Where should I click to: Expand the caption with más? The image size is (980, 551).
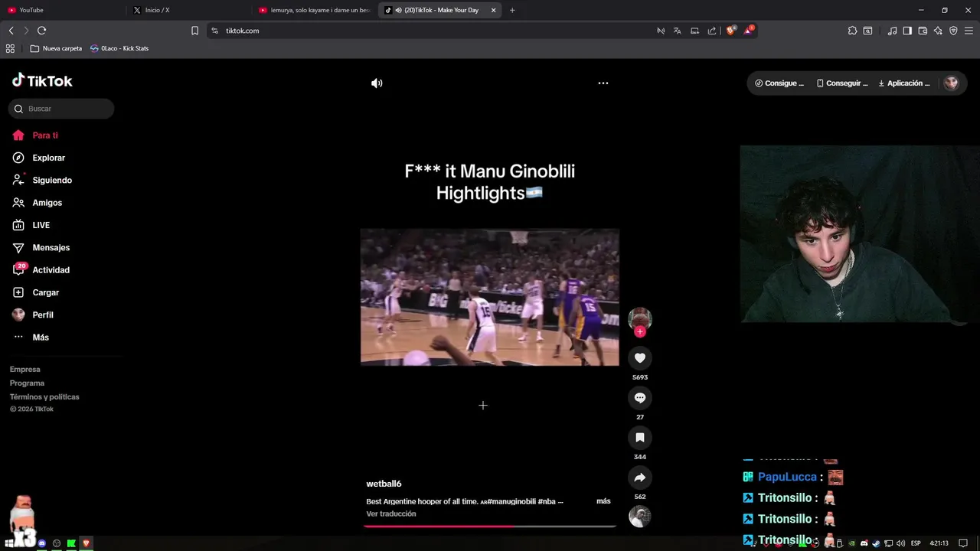click(603, 501)
